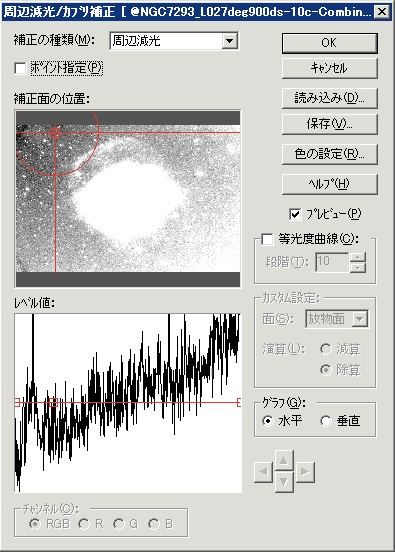Click the nebula preview image thumbnail
Screen dimensions: 395x552
(x=128, y=199)
